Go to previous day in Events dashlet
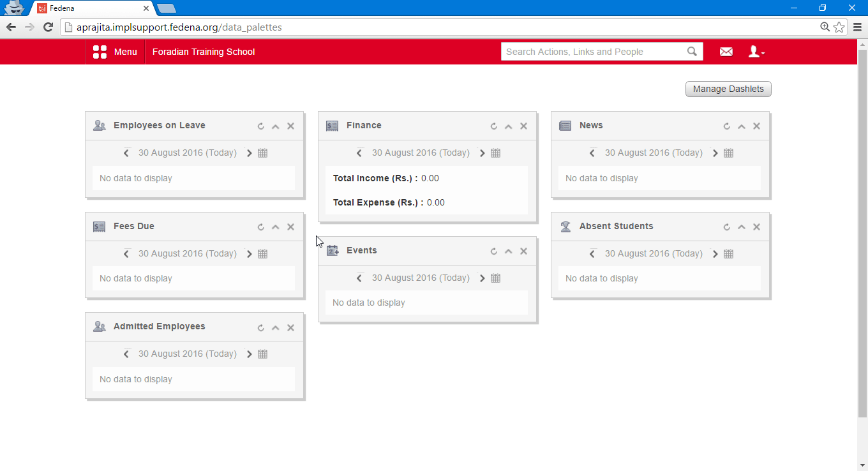 [359, 278]
